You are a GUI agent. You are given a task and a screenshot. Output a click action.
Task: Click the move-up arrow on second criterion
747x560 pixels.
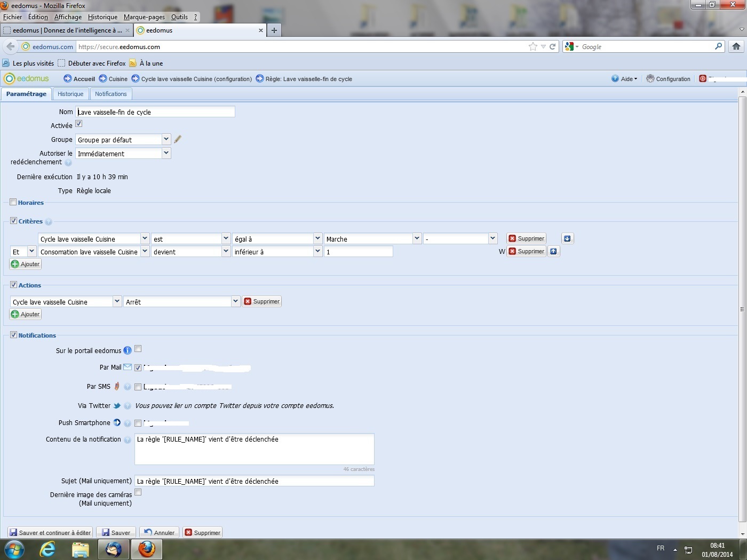[x=554, y=251]
